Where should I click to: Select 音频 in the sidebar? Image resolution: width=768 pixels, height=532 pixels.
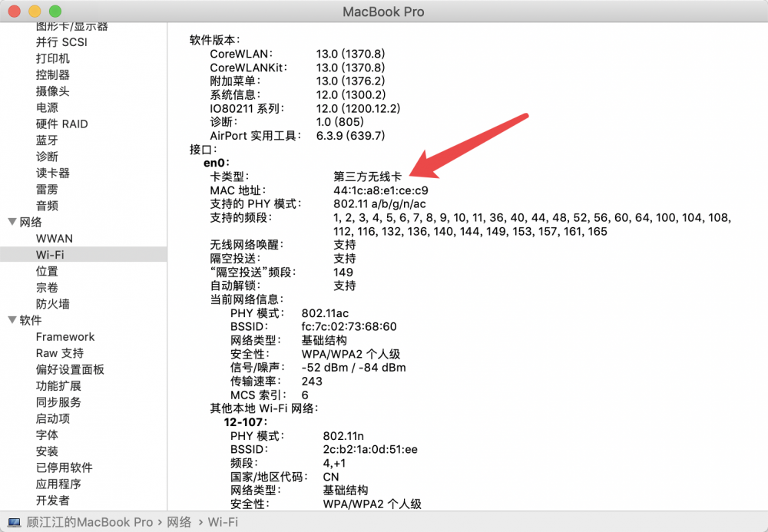coord(47,206)
